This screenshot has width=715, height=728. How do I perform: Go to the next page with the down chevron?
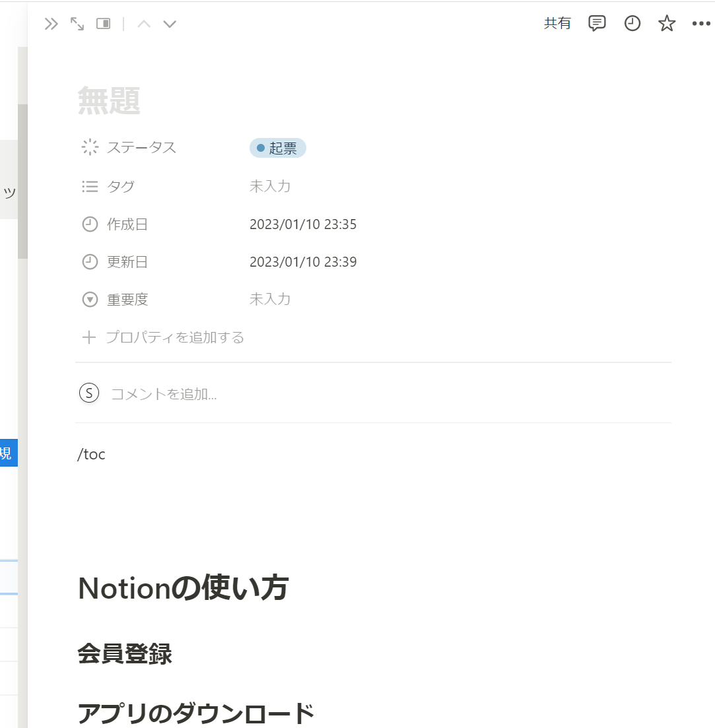point(170,24)
